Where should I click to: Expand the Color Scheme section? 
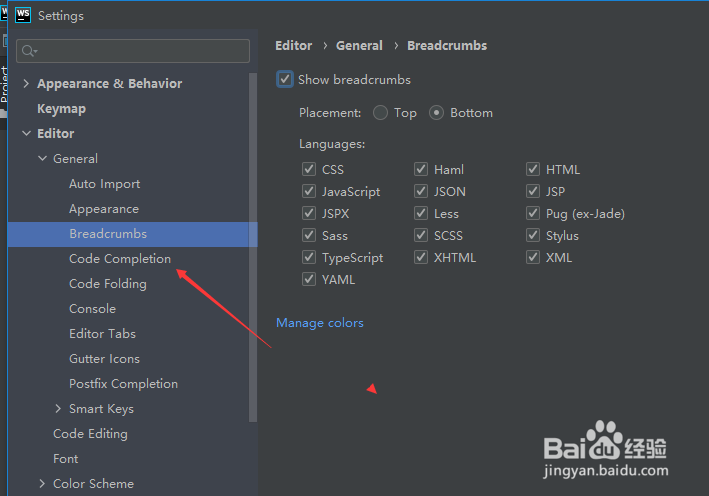42,484
